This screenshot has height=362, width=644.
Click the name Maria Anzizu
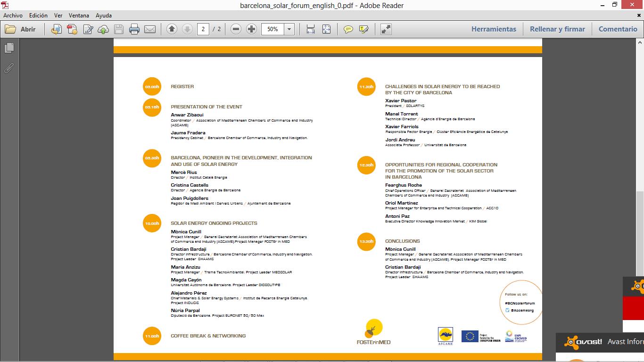click(185, 267)
